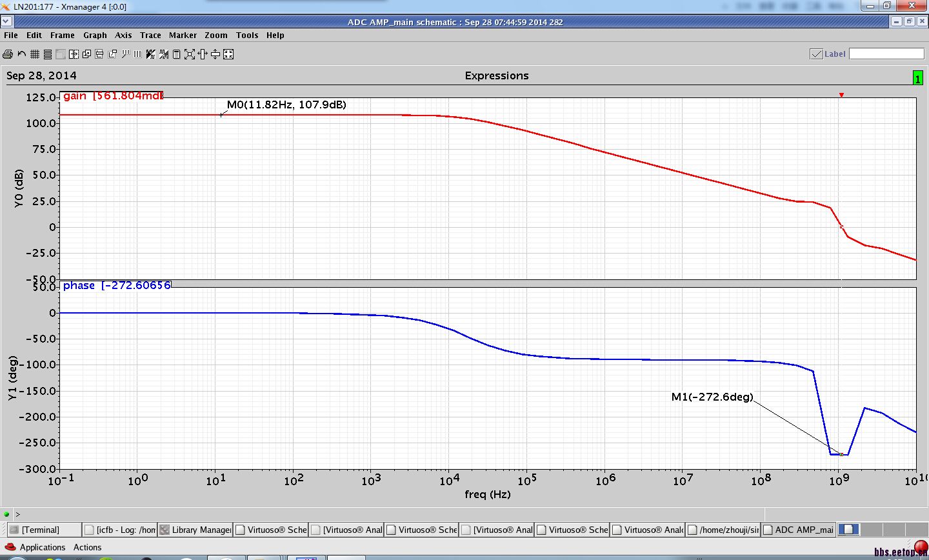Image resolution: width=929 pixels, height=560 pixels.
Task: Open the Axis menu
Action: tap(123, 35)
